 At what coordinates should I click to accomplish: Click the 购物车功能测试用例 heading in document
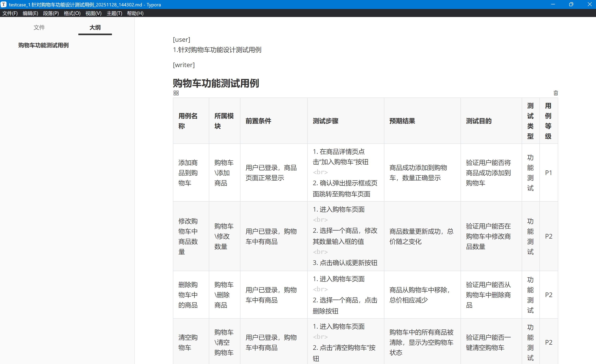[x=216, y=83]
